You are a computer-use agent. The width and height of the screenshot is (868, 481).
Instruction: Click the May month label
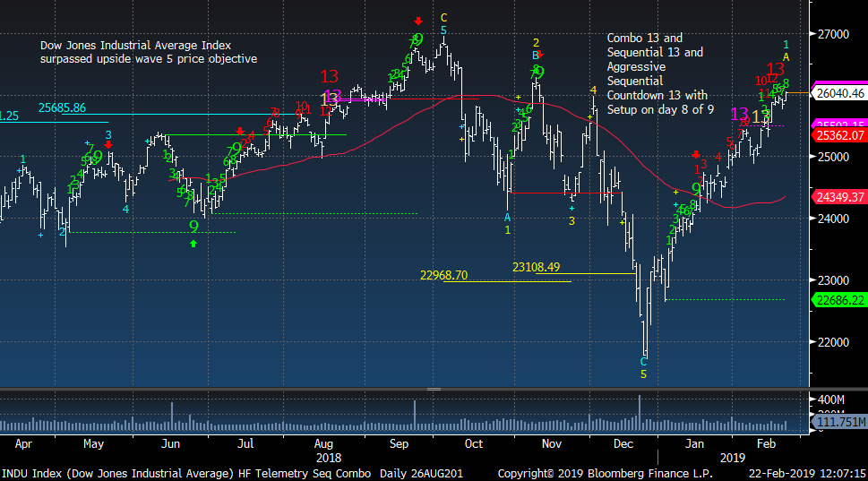tap(93, 444)
